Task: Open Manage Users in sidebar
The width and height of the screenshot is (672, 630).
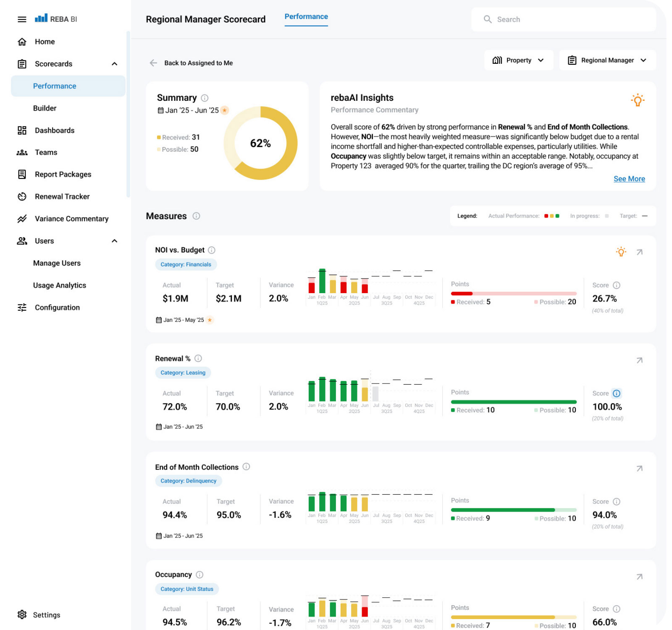Action: pyautogui.click(x=57, y=263)
